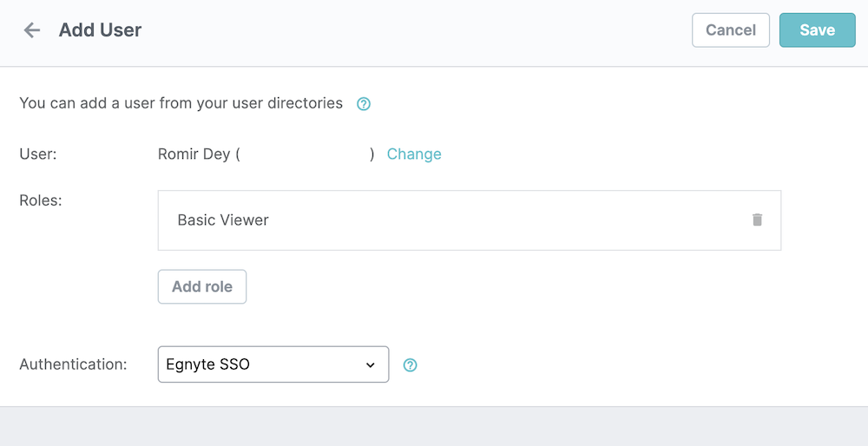Click the chevron arrow in Authentication select

point(371,365)
